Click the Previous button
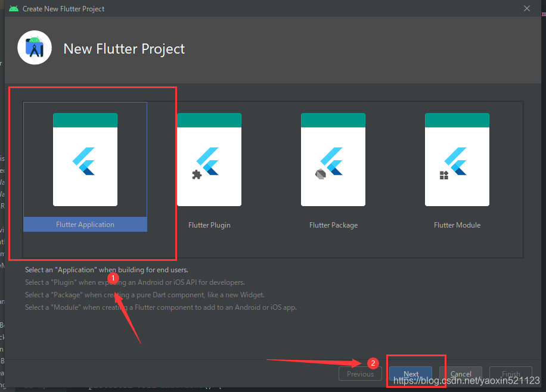546x392 pixels. (360, 374)
